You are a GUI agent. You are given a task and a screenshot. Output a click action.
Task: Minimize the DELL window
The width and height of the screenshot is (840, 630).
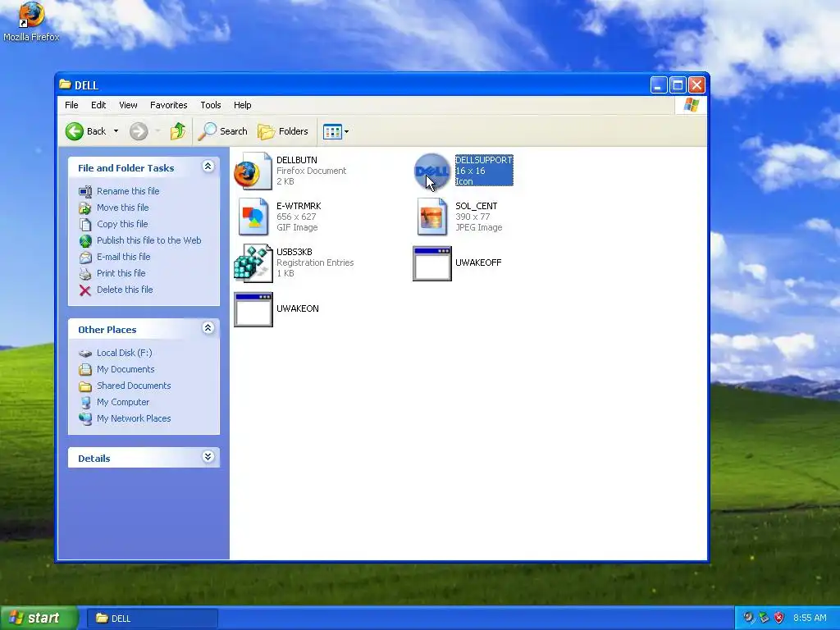tap(659, 84)
